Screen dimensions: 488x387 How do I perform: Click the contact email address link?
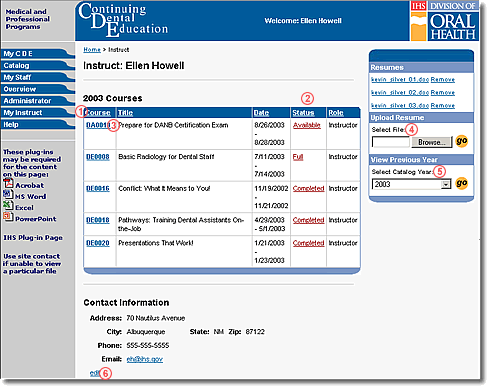[145, 359]
